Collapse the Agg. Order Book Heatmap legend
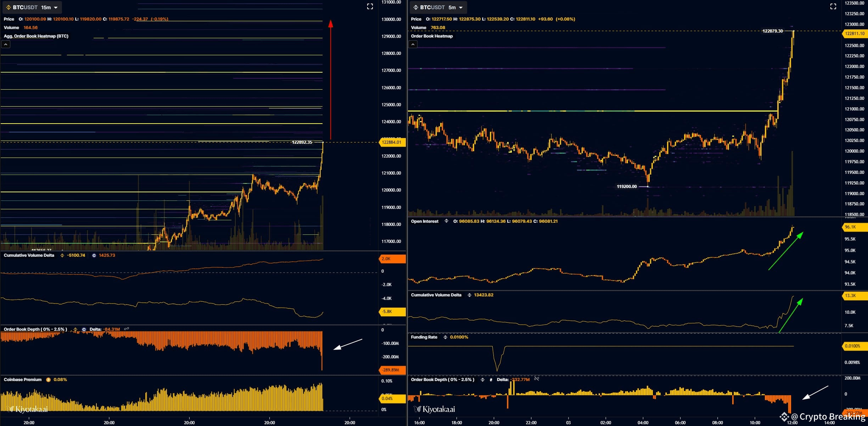 click(6, 44)
